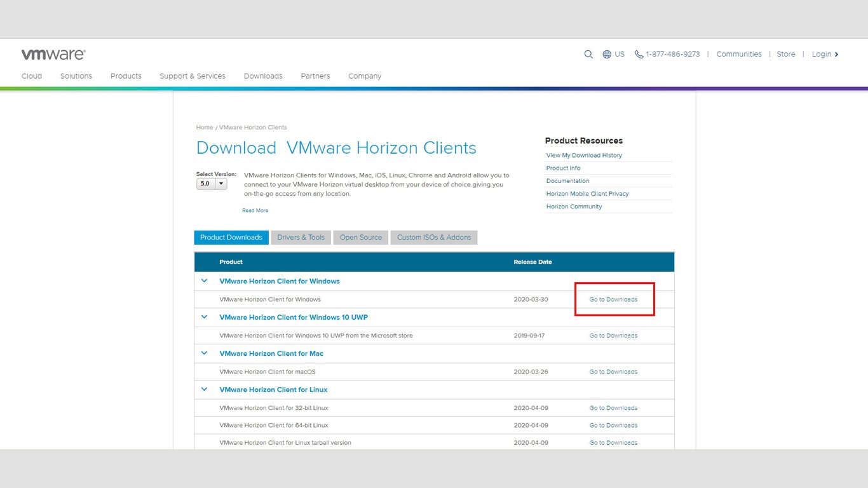Go to Downloads for Windows 10 UWP
This screenshot has height=488, width=868.
pos(613,335)
